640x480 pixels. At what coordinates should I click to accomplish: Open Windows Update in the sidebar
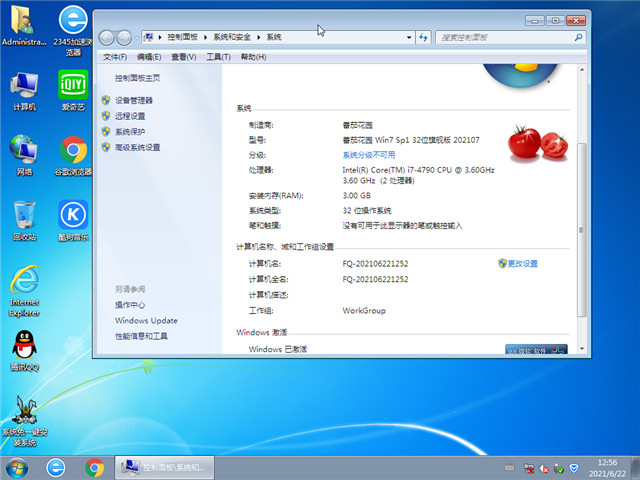click(146, 320)
